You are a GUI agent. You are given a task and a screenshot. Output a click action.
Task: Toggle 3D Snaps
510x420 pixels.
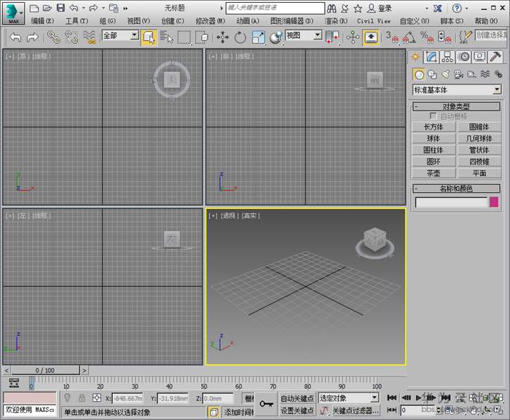[392, 37]
